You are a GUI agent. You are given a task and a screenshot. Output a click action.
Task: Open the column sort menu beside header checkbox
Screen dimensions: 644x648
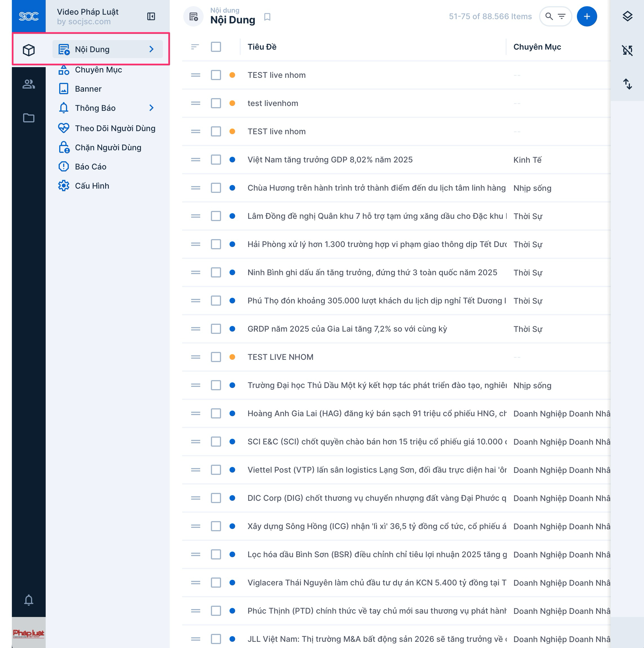[195, 47]
